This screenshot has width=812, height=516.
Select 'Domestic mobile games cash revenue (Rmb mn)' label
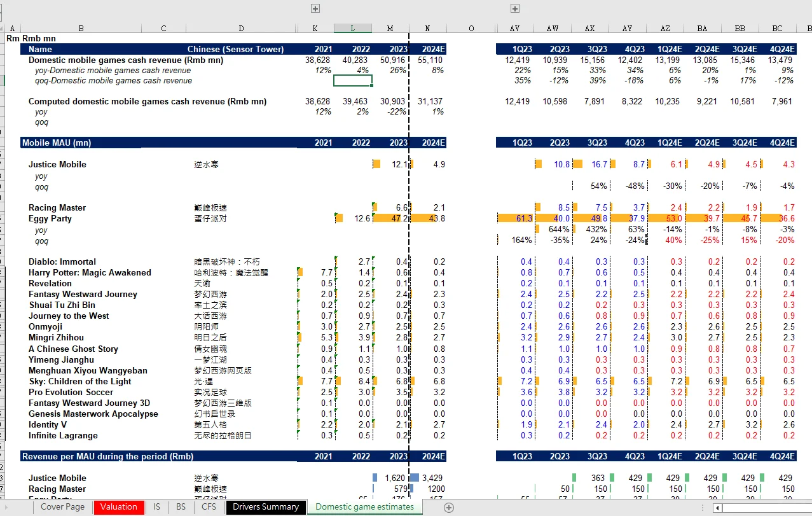pyautogui.click(x=126, y=60)
